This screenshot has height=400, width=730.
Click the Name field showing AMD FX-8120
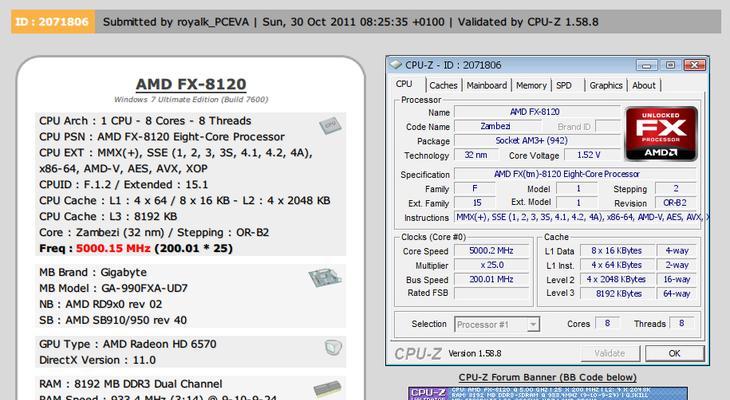pos(537,112)
